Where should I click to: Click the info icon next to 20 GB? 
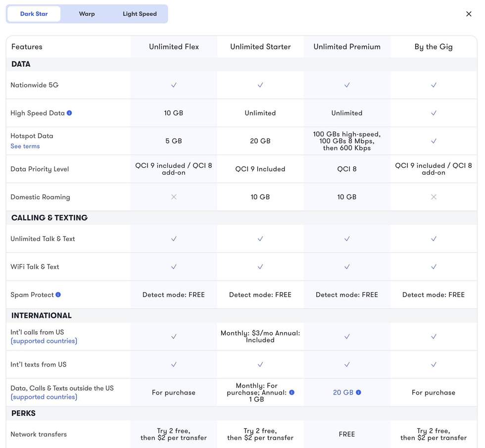pos(358,392)
